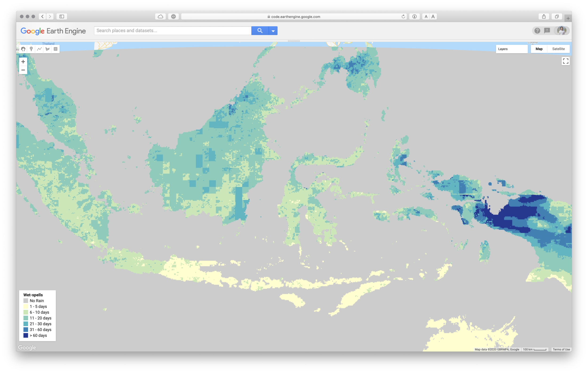
Task: Expand search options dropdown arrow
Action: click(x=273, y=31)
